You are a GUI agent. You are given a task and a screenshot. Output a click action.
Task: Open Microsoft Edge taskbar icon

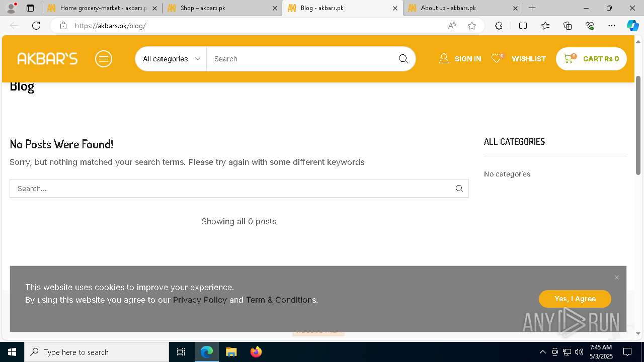tap(207, 352)
